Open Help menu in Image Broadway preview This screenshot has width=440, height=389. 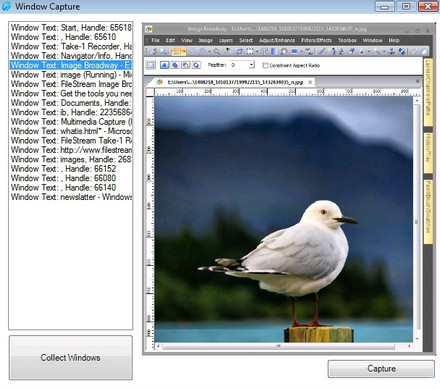tap(394, 40)
